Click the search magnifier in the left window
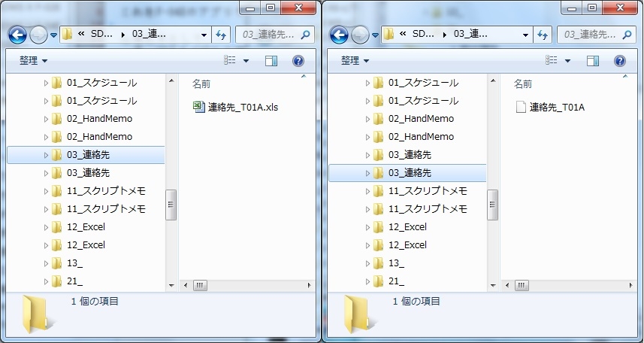 (x=305, y=35)
